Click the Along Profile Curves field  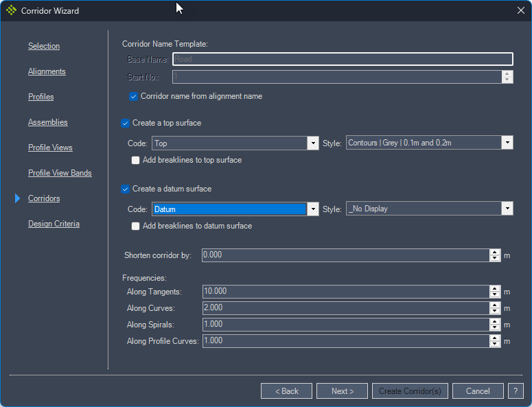click(346, 341)
